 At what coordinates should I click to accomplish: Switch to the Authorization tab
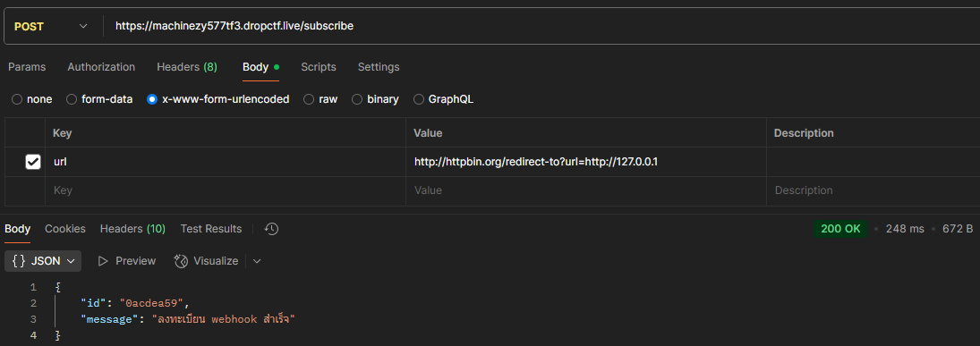click(x=101, y=67)
